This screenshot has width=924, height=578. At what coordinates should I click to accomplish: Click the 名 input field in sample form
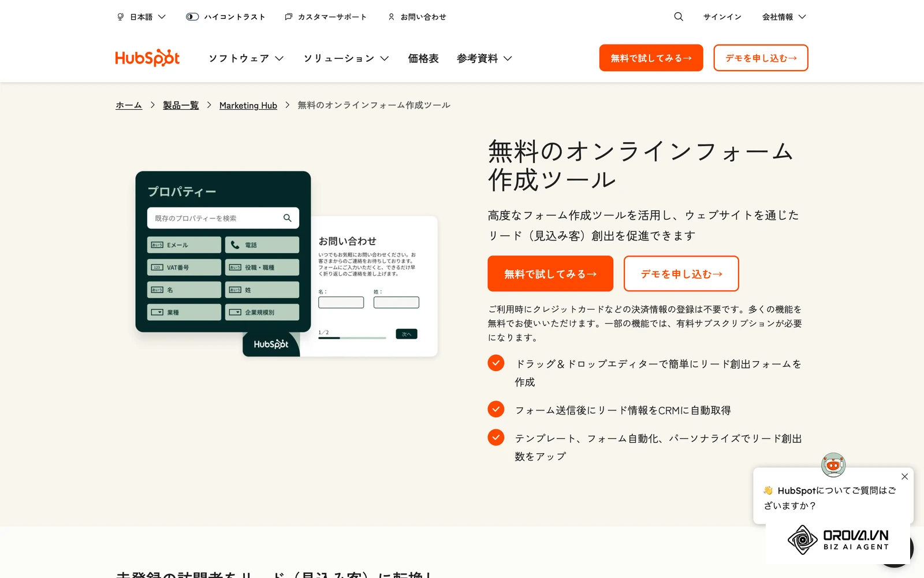coord(341,302)
